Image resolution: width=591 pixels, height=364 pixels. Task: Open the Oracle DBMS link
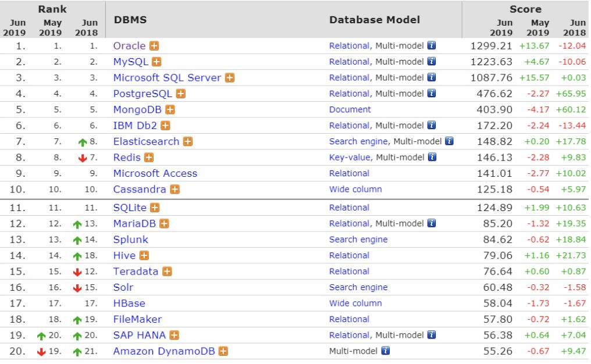coord(129,46)
